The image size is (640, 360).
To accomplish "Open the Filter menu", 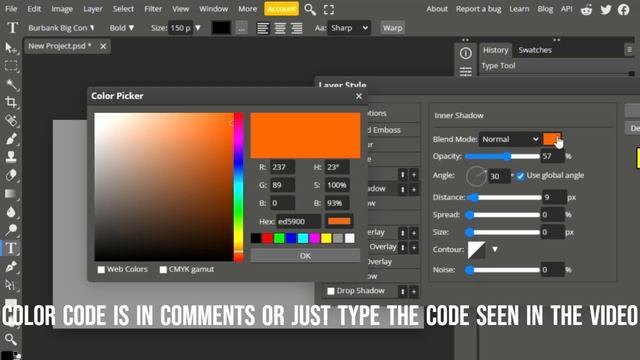I will point(153,9).
